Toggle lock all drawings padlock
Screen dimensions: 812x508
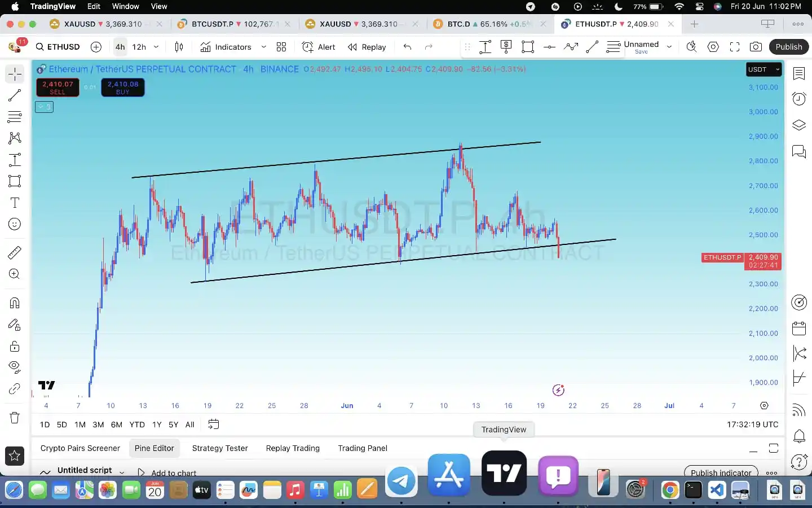[15, 346]
